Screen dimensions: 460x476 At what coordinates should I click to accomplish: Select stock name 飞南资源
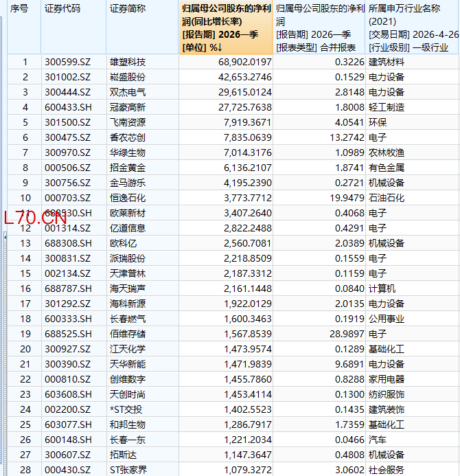(128, 123)
